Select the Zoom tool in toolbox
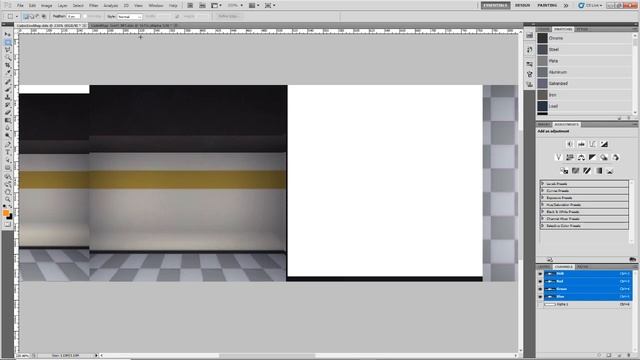 coord(8,200)
